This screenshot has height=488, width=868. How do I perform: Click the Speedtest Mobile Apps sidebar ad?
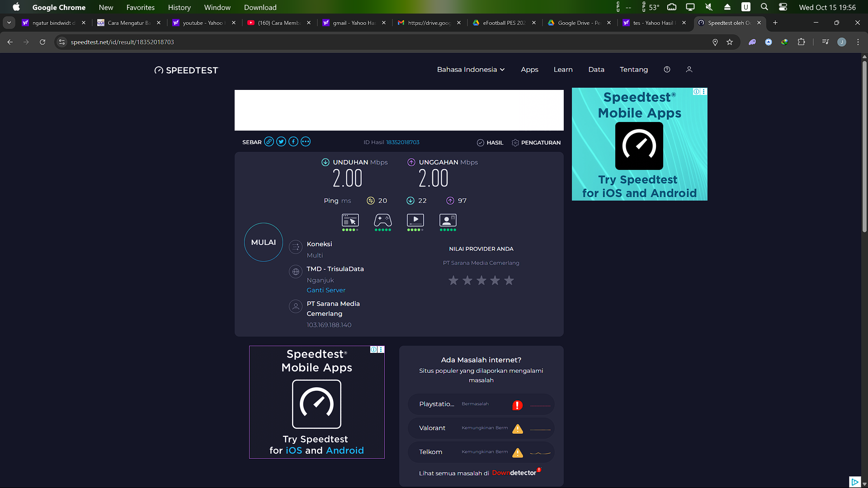[640, 144]
